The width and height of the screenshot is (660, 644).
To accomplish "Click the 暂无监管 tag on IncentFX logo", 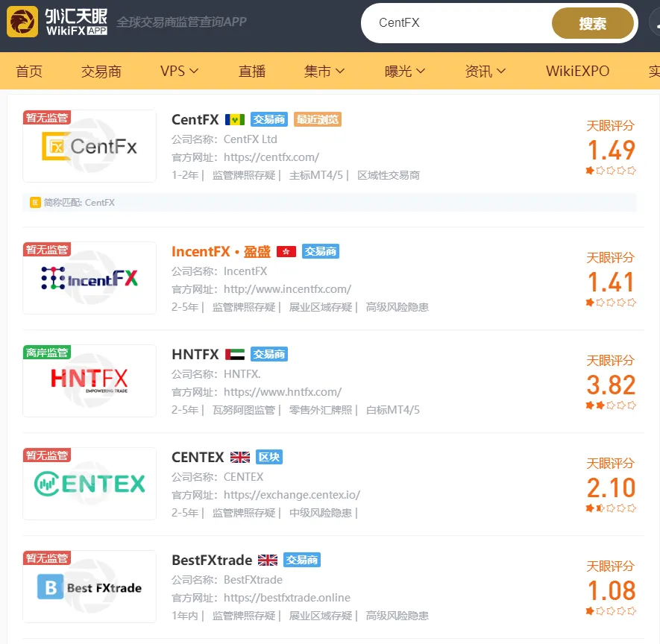I will pyautogui.click(x=47, y=250).
